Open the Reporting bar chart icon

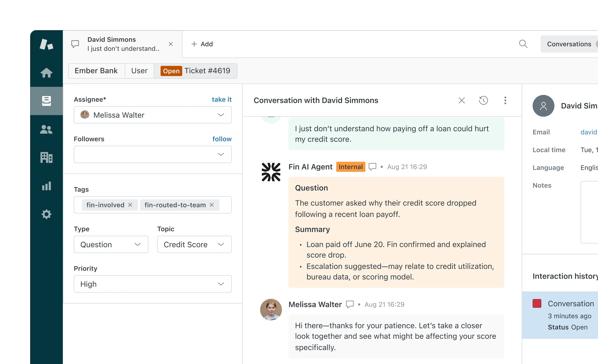46,186
